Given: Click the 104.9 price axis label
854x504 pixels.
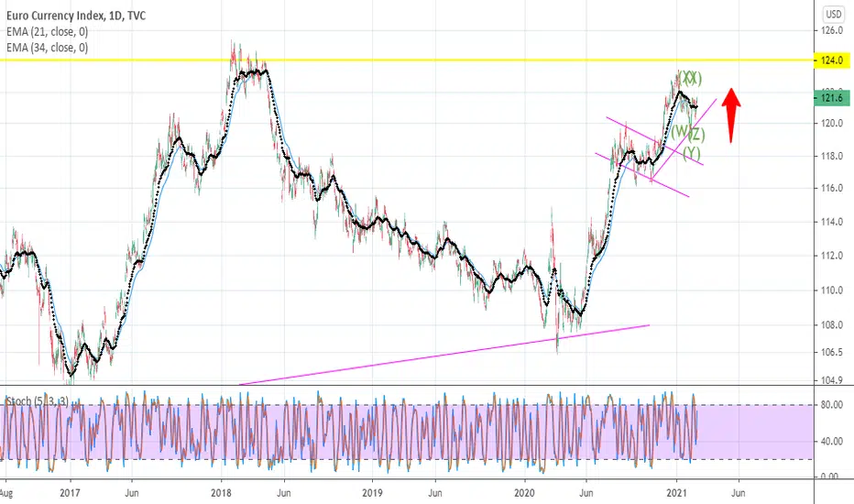Looking at the screenshot, I should [x=832, y=380].
